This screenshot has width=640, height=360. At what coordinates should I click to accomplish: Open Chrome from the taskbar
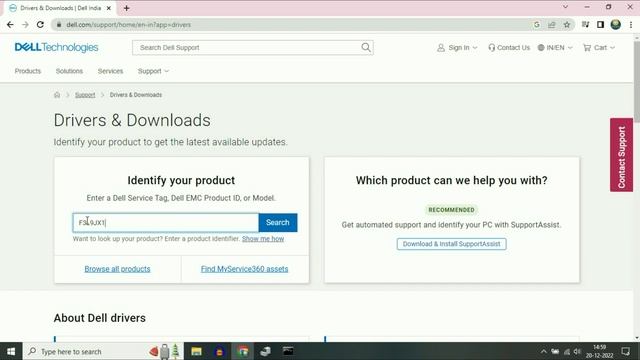pyautogui.click(x=243, y=351)
